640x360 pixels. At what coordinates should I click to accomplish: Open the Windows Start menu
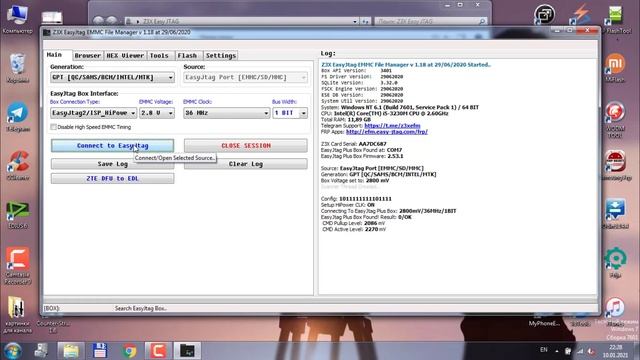click(x=12, y=351)
